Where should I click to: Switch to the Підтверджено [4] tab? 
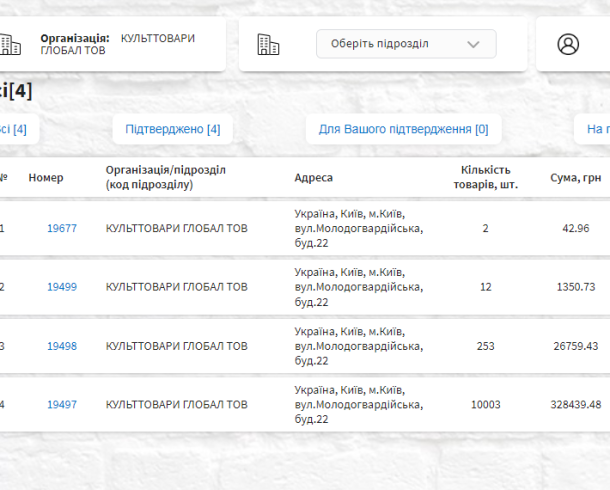coord(173,129)
